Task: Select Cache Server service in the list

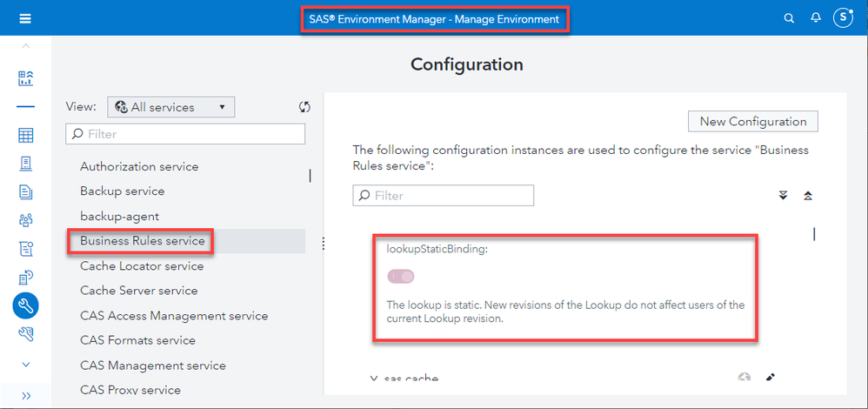Action: pyautogui.click(x=139, y=291)
